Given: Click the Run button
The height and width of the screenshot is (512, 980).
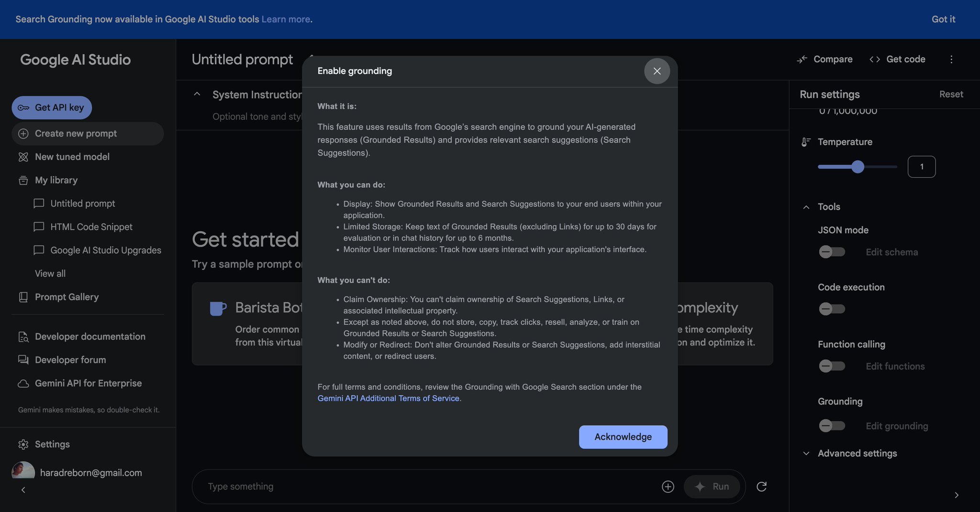Looking at the screenshot, I should (x=712, y=487).
